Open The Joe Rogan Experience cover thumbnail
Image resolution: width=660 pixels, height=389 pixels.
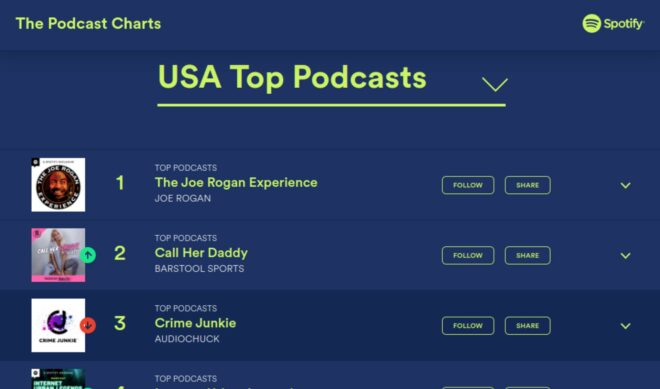click(58, 185)
